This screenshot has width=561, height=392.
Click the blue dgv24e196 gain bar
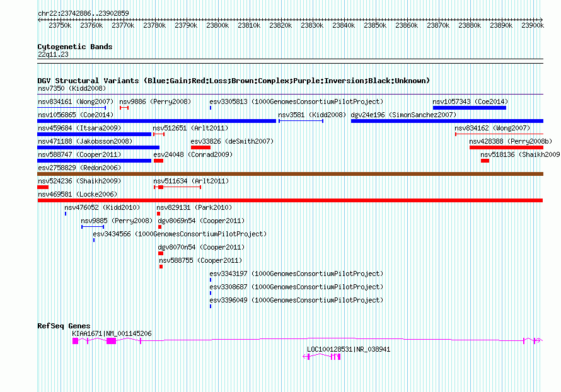point(448,121)
